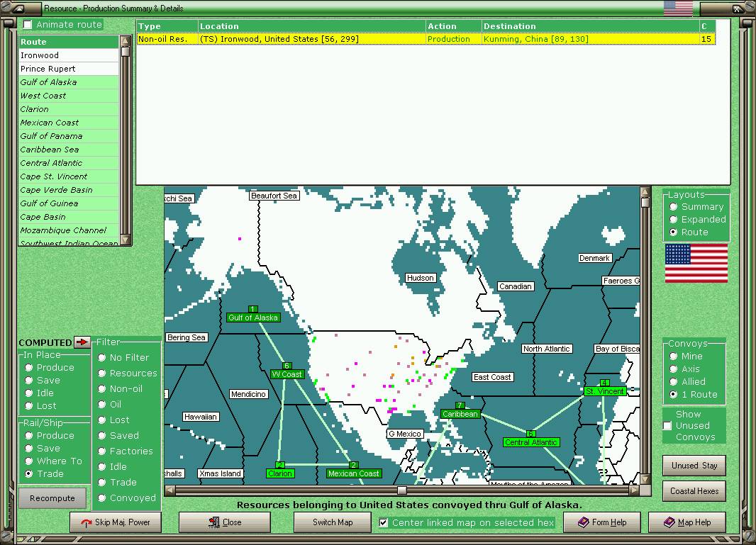This screenshot has height=545, width=756.
Task: Select Caribbean Sea in route list
Action: click(x=69, y=150)
